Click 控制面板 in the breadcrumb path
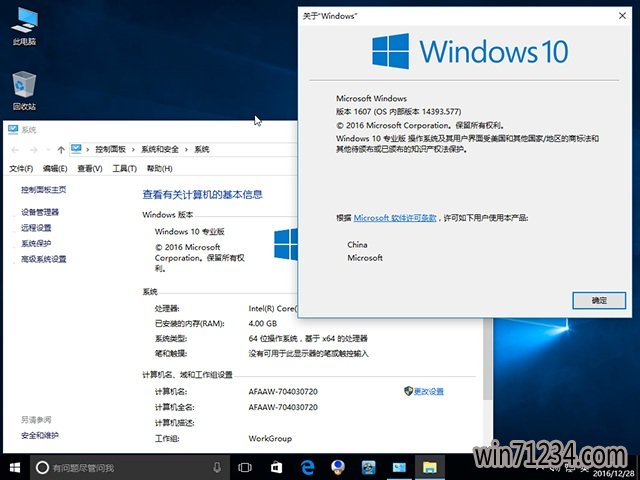Image resolution: width=640 pixels, height=480 pixels. 111,149
